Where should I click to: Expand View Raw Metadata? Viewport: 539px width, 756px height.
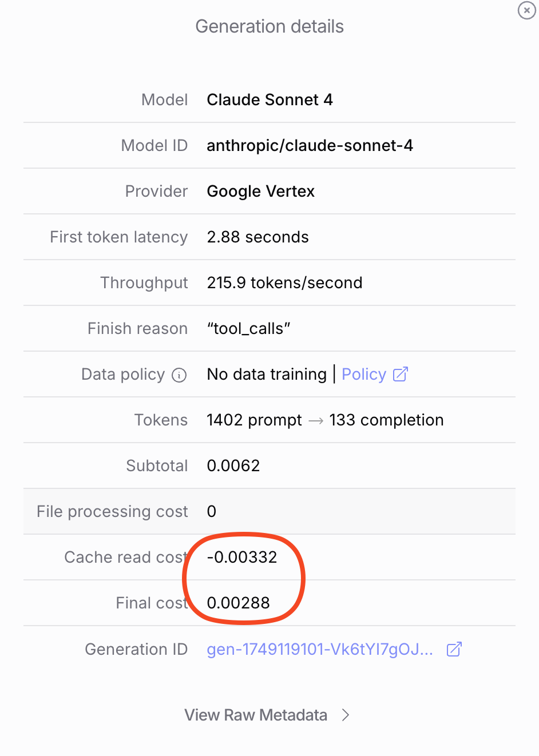click(256, 715)
